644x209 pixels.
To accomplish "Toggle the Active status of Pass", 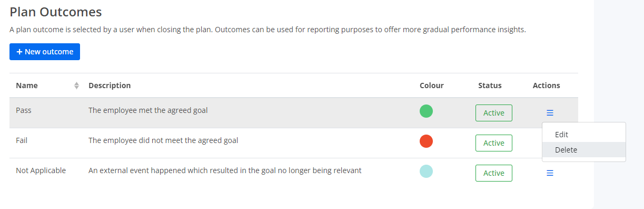I will pyautogui.click(x=493, y=113).
